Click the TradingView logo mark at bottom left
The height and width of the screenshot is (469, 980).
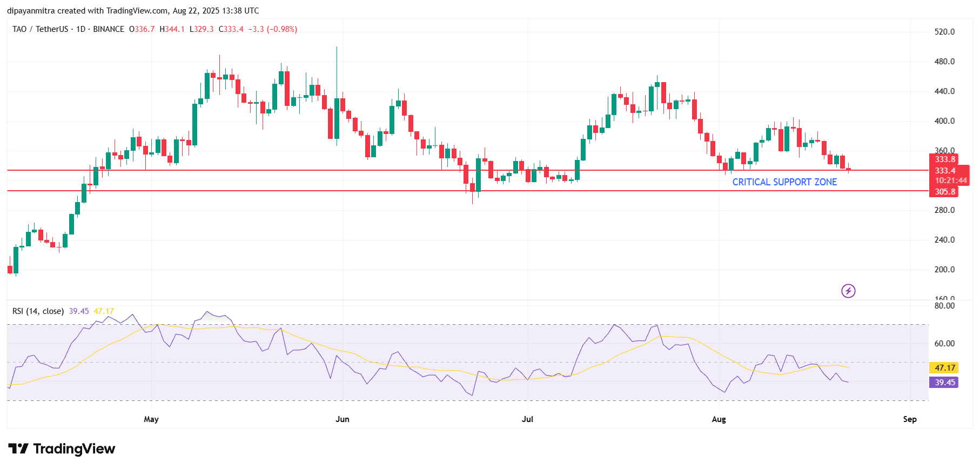pos(18,448)
